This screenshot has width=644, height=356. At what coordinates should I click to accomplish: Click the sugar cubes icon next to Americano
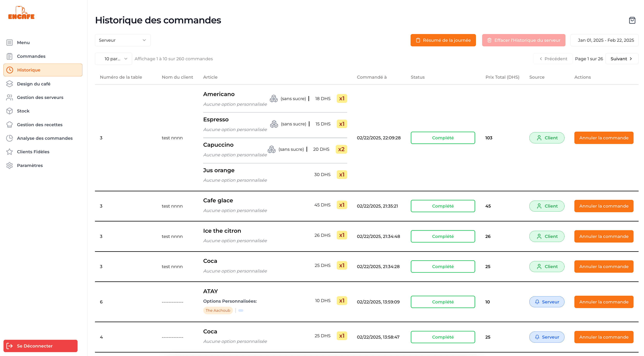[274, 98]
